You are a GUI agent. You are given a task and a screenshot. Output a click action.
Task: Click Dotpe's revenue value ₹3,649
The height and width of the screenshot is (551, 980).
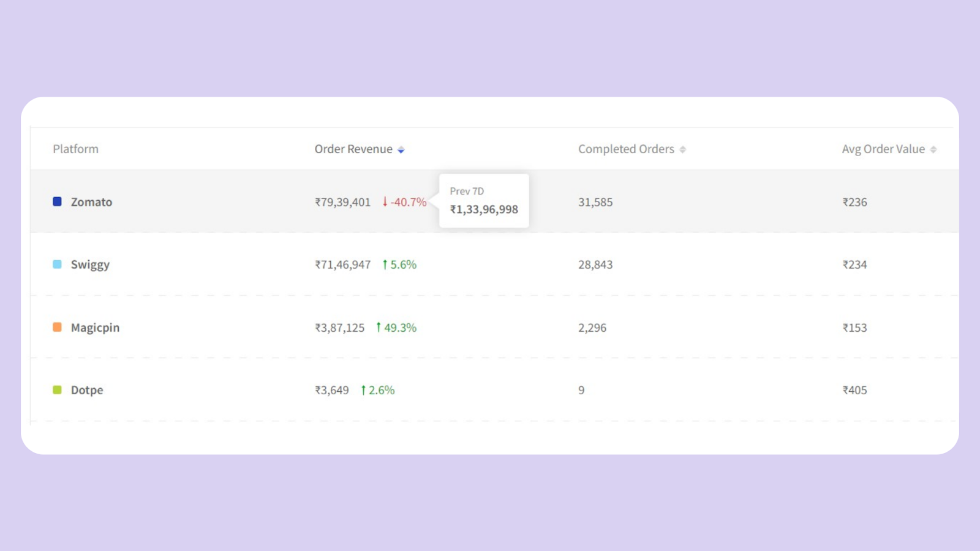click(331, 390)
